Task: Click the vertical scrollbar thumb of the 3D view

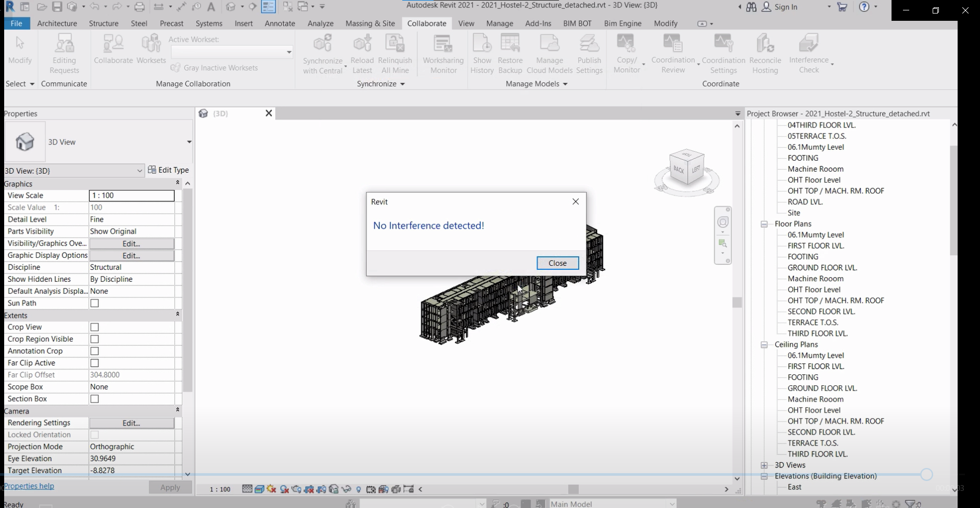Action: (x=737, y=302)
